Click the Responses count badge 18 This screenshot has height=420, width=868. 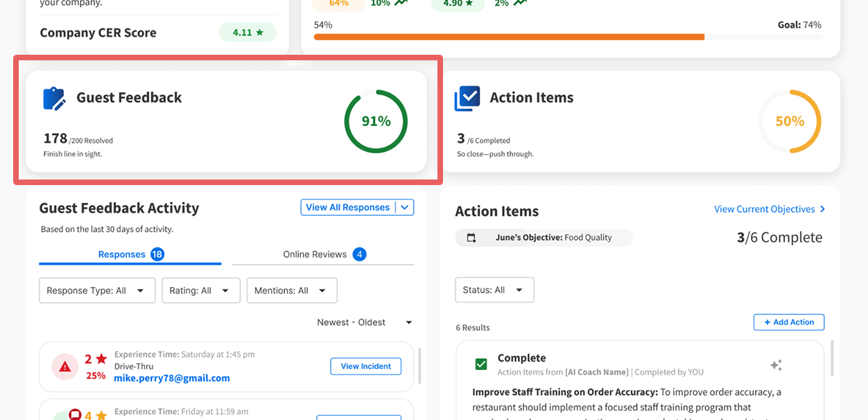point(157,254)
